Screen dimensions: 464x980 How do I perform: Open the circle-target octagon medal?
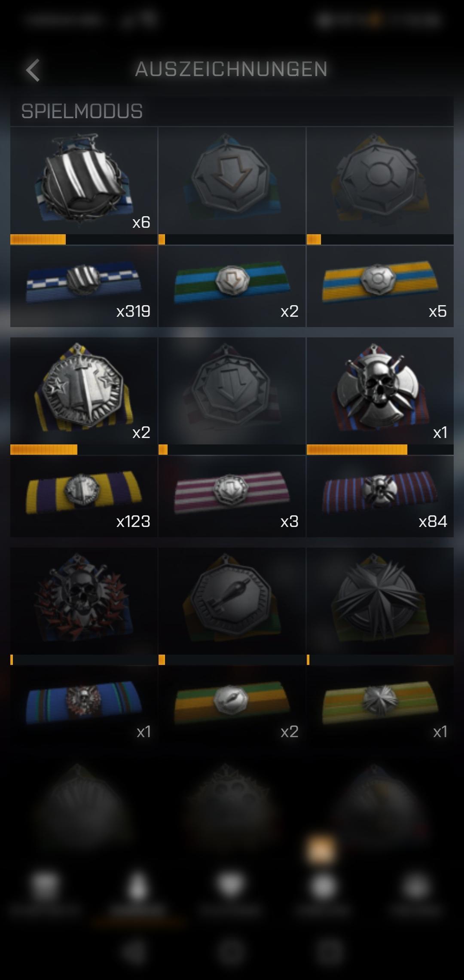pos(380,181)
